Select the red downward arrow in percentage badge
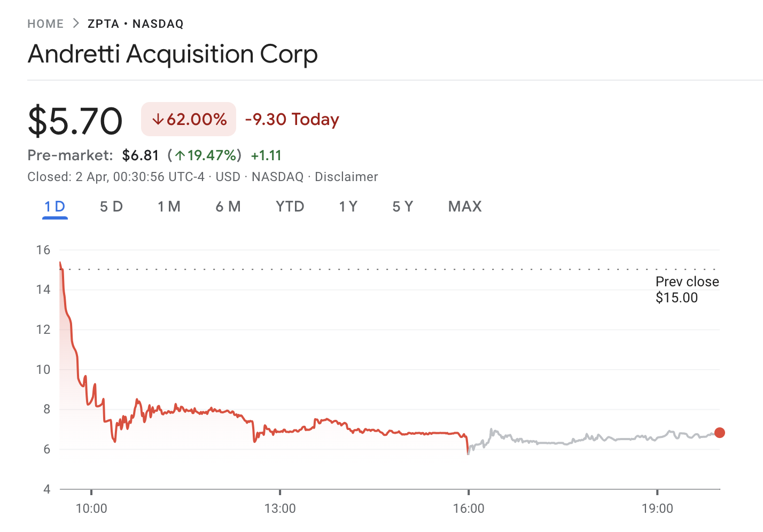763x532 pixels. tap(158, 119)
